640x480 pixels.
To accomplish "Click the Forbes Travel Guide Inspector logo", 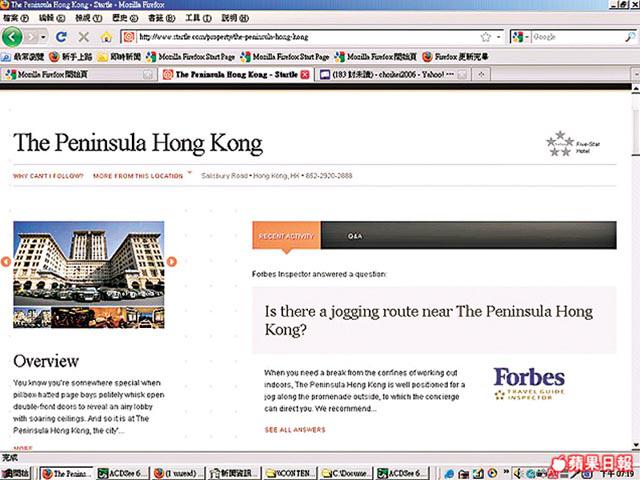I will coord(529,383).
